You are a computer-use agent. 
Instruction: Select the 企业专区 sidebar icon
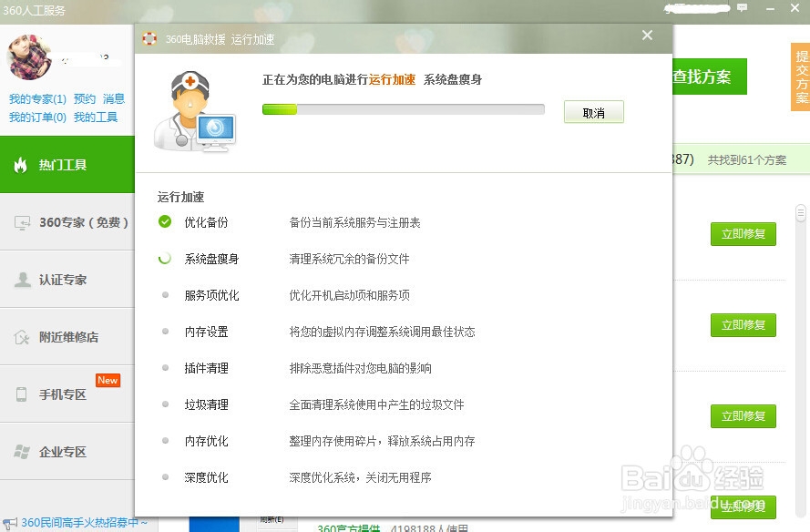(x=23, y=450)
